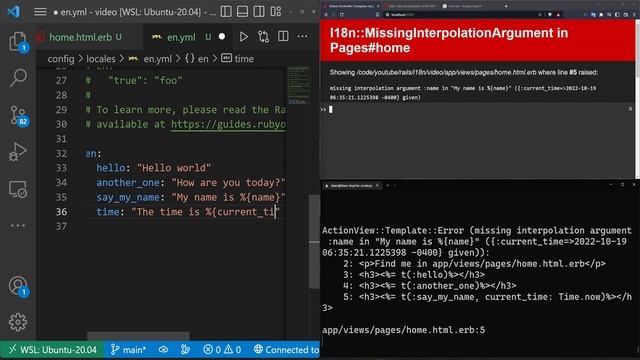640x360 pixels.
Task: Select the config breadcrumb
Action: (61, 59)
